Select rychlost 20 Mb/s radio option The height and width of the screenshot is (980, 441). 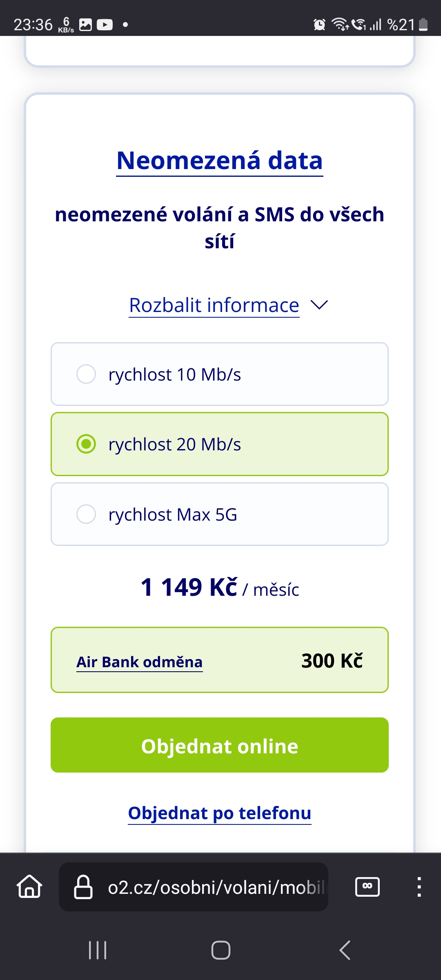220,444
